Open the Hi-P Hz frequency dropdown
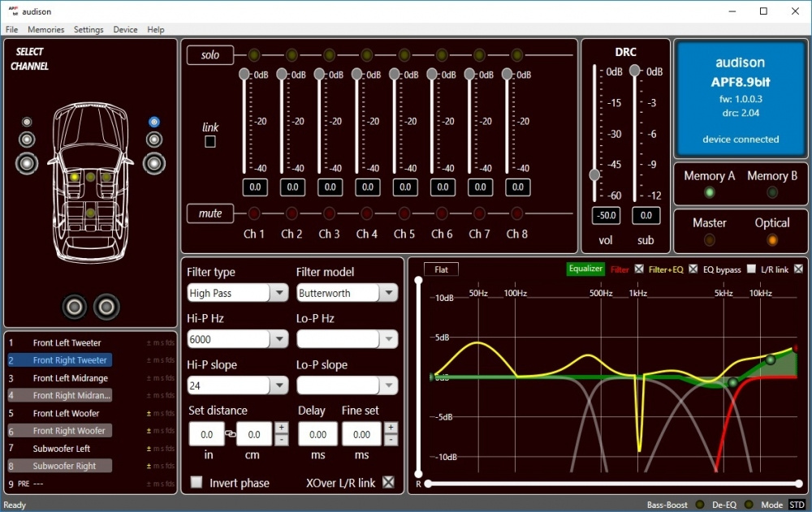 279,338
